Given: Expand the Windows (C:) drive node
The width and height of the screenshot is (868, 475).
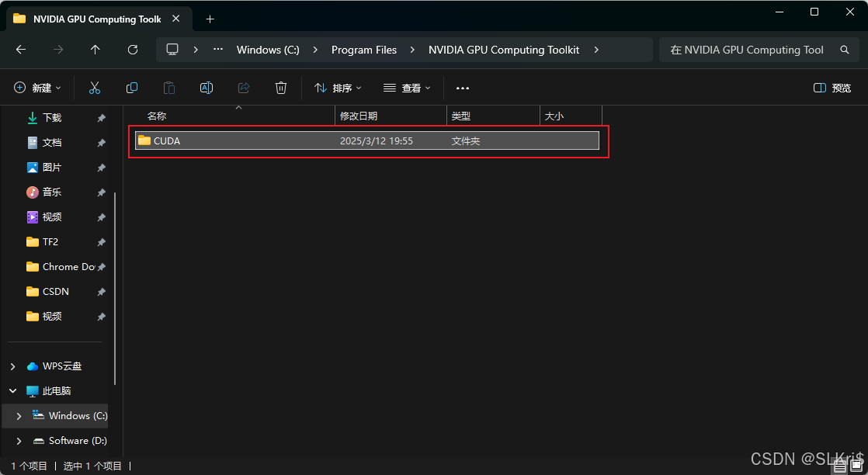Looking at the screenshot, I should click(x=19, y=416).
